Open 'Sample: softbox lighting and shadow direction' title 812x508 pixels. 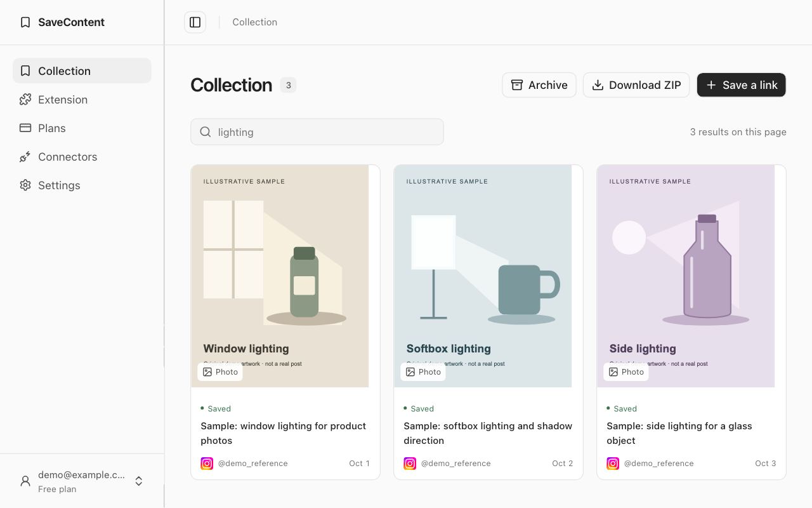pos(488,433)
